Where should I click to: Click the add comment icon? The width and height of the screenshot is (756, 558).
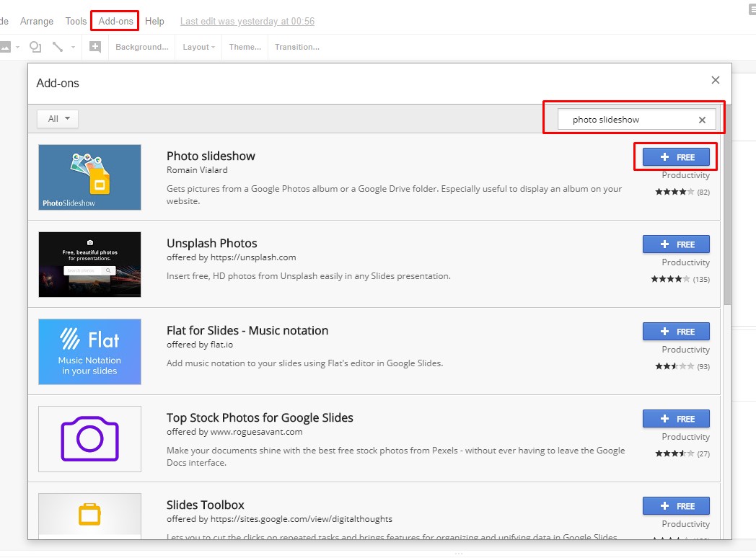(95, 47)
